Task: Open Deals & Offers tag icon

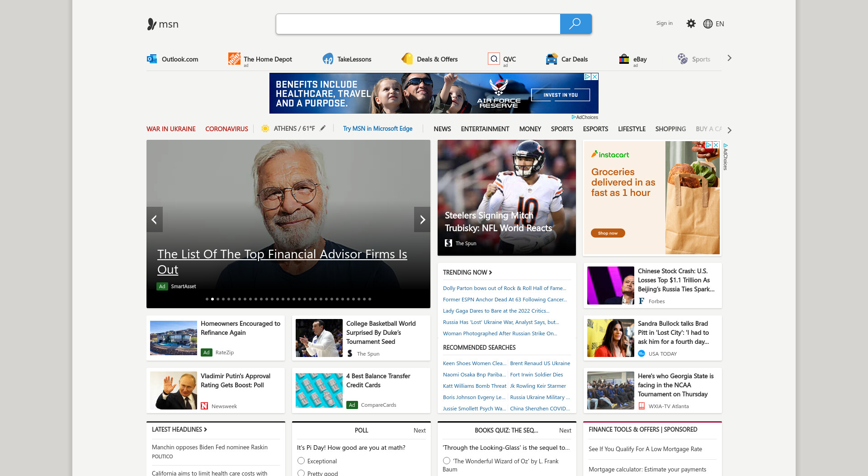Action: tap(407, 59)
